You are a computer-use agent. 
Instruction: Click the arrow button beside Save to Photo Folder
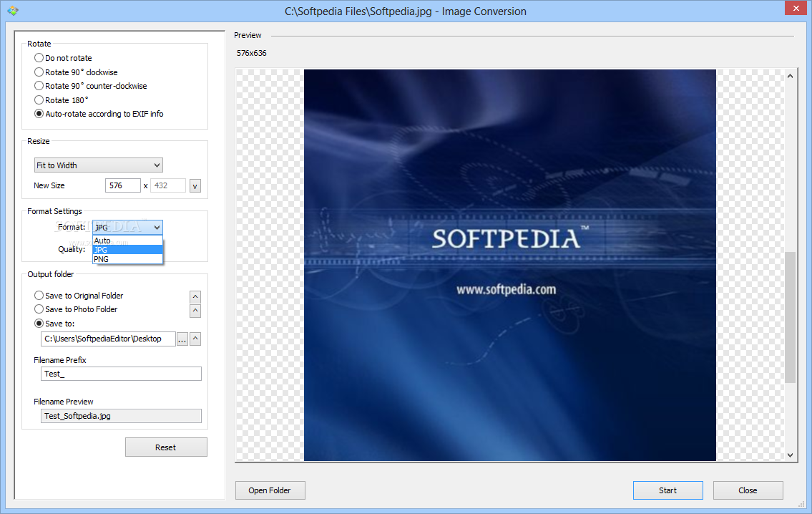coord(195,311)
